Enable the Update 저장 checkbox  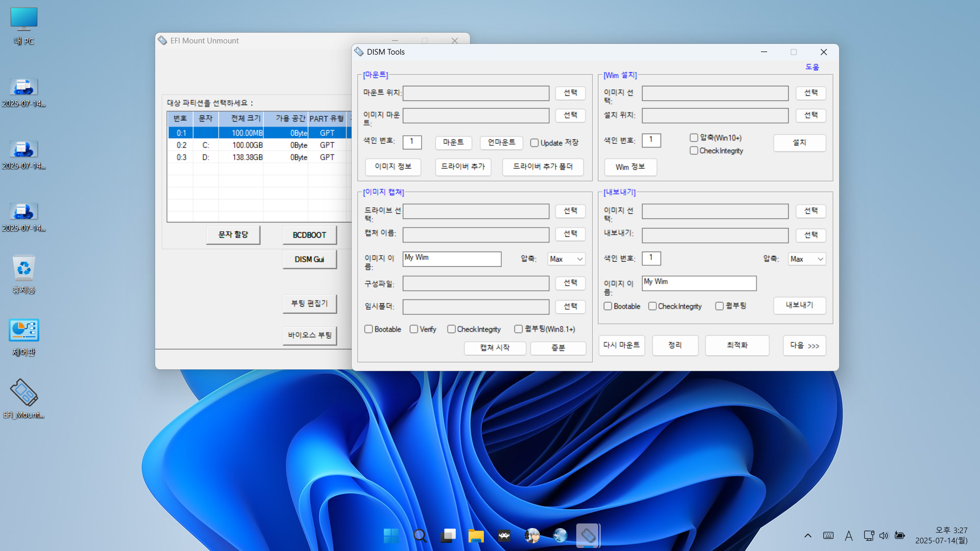[x=534, y=143]
